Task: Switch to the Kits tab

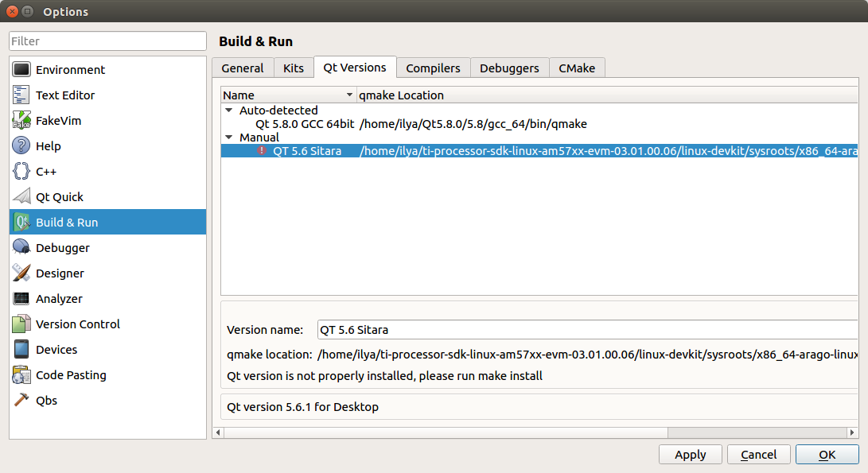Action: tap(294, 68)
